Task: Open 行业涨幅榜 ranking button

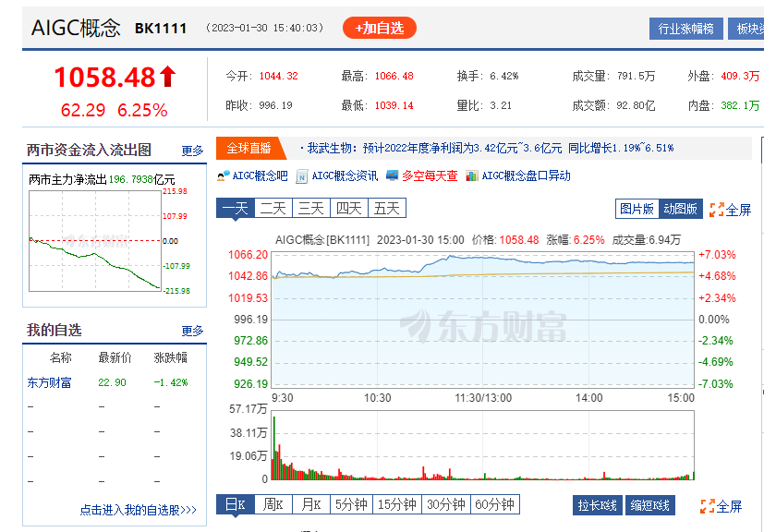Action: [686, 29]
